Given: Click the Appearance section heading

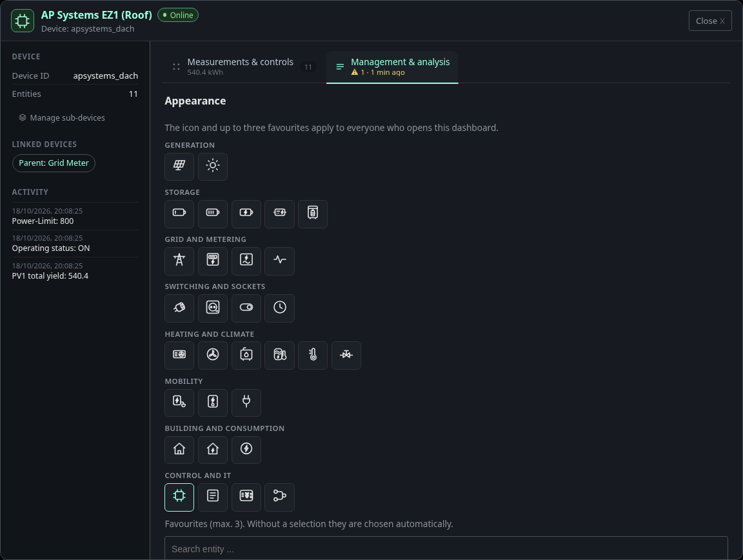Looking at the screenshot, I should 195,101.
